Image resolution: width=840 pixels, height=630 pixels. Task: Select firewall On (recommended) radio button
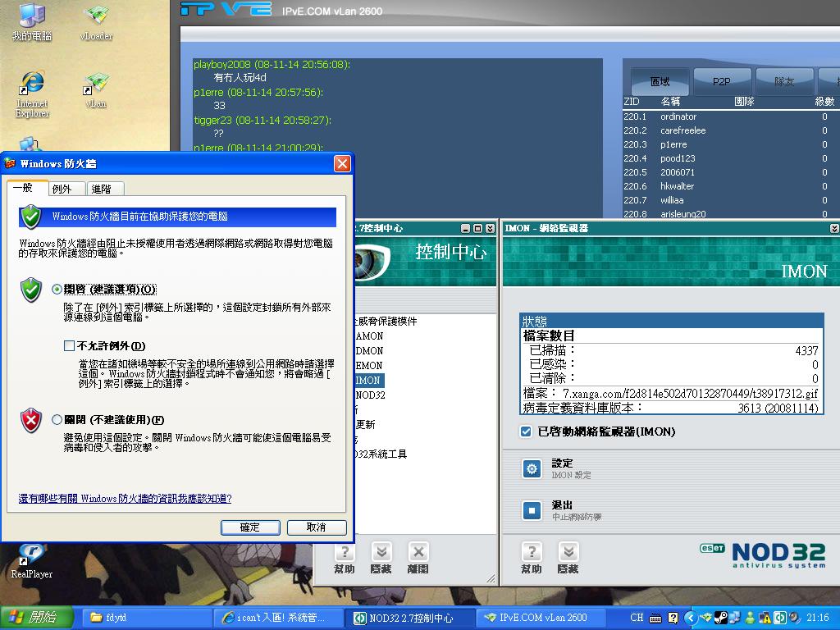pos(57,290)
